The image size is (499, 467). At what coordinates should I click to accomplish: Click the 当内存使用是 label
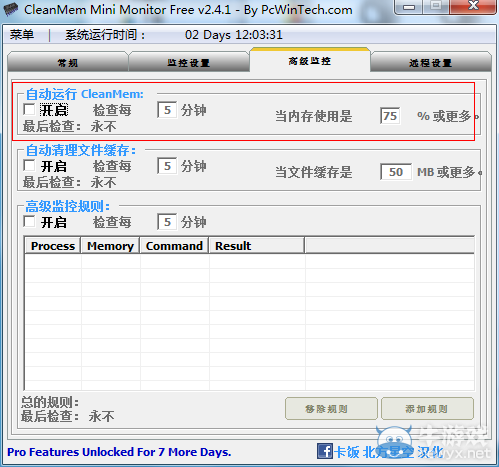click(314, 116)
